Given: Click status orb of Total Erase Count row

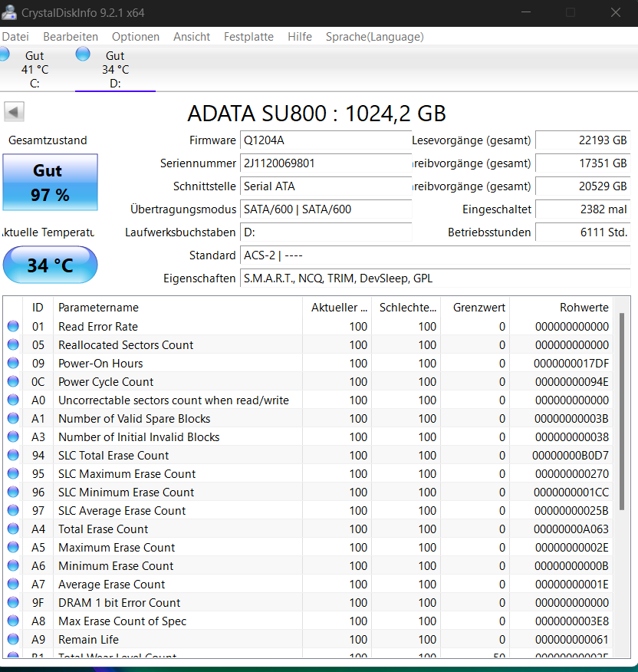Looking at the screenshot, I should pyautogui.click(x=13, y=529).
